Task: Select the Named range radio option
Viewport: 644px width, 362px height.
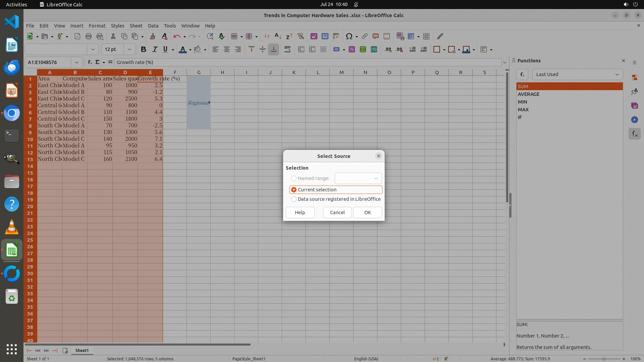Action: pos(294,178)
